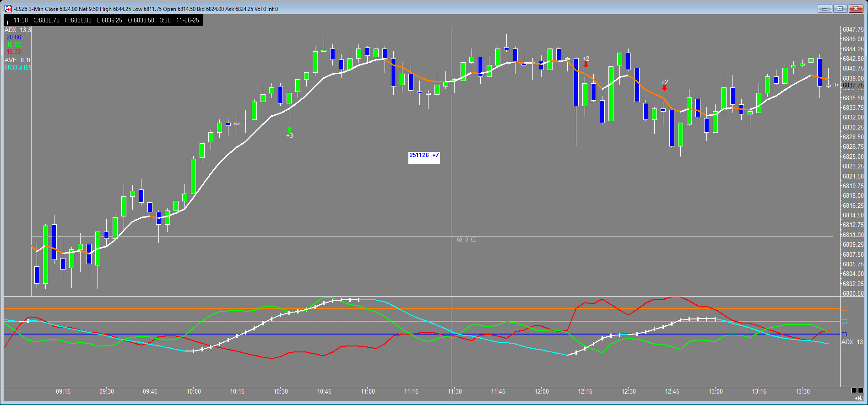Click the 6847.75 price on the scale
The width and height of the screenshot is (868, 405).
pyautogui.click(x=853, y=29)
